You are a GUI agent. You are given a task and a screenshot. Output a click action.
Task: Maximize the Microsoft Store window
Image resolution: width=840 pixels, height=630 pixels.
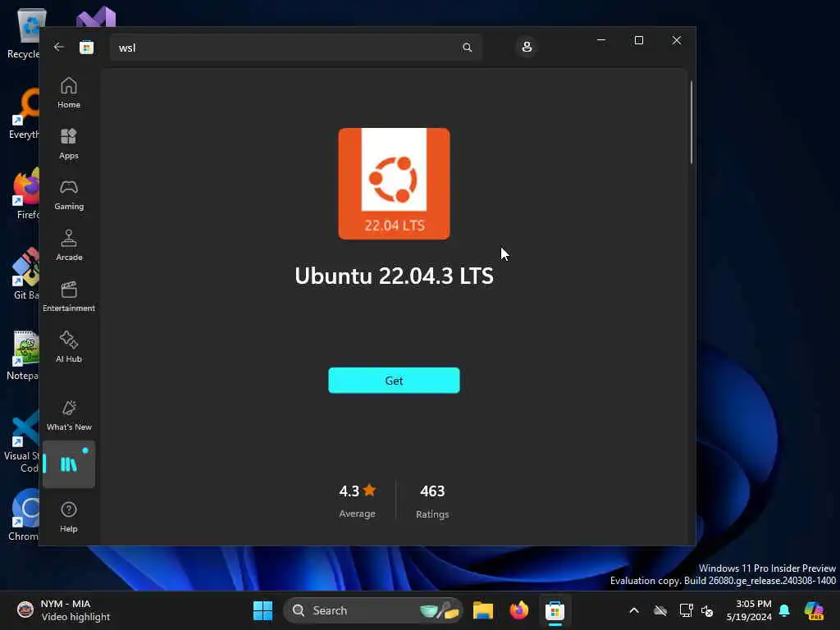[638, 40]
